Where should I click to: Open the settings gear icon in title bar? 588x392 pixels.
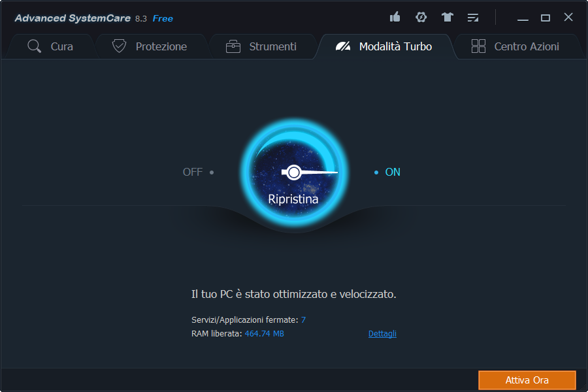click(x=421, y=17)
